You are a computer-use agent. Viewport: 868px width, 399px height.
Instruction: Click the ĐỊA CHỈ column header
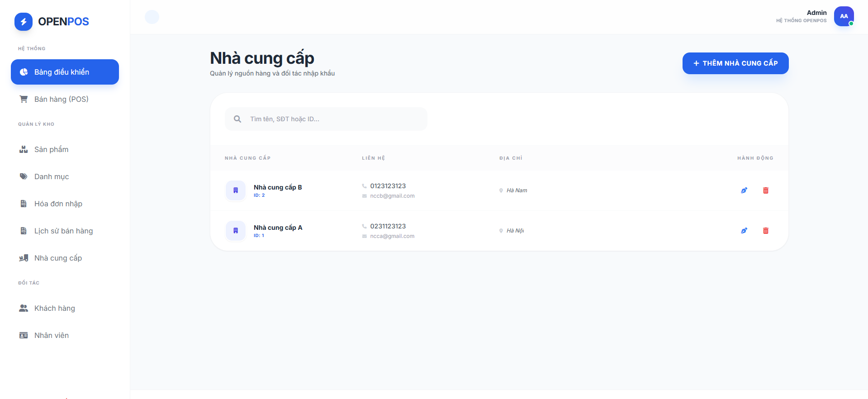pyautogui.click(x=511, y=158)
